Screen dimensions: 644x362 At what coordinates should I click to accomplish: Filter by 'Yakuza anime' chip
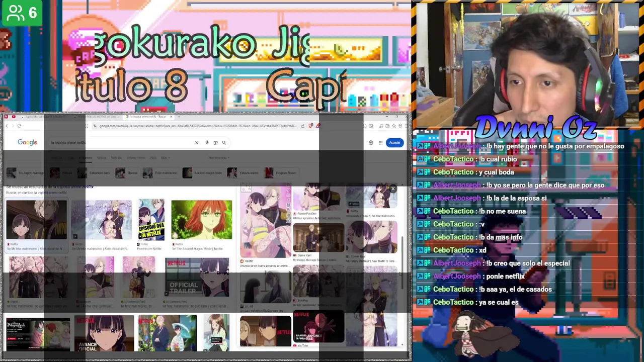243,173
